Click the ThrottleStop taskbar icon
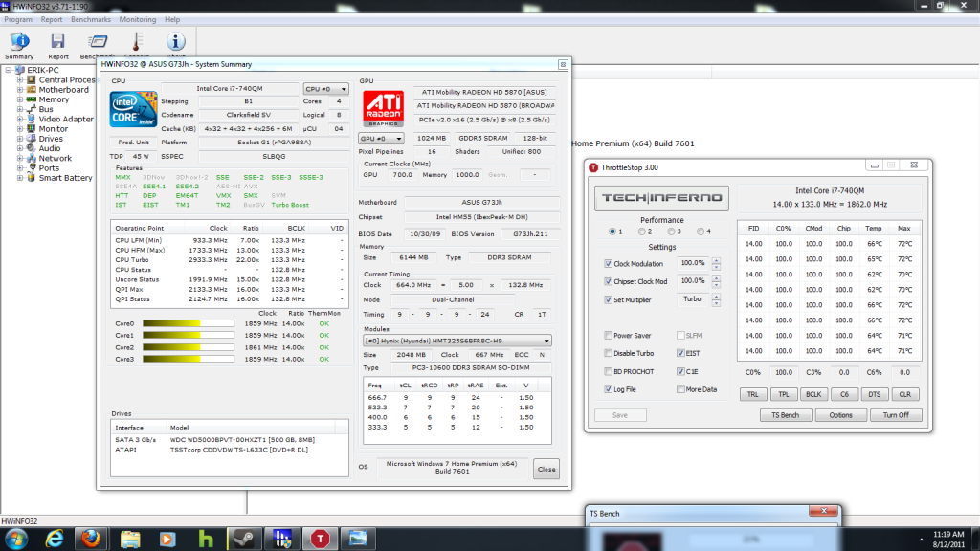The image size is (980, 551). click(319, 538)
